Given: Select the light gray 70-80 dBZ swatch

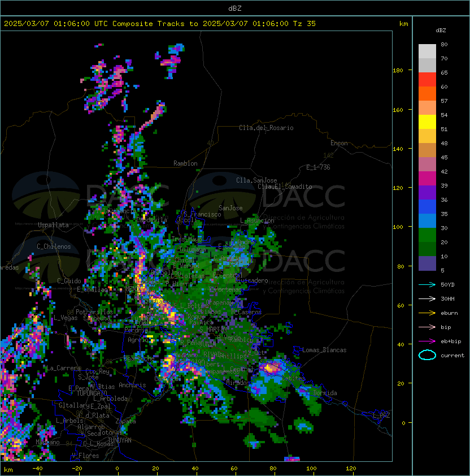Looking at the screenshot, I should pyautogui.click(x=427, y=51).
